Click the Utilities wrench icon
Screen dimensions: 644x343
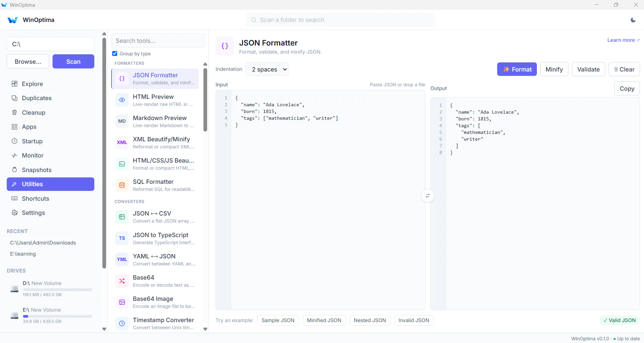[x=14, y=184]
